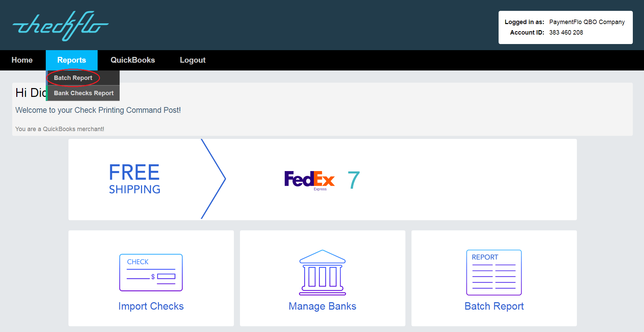Click the FedEx Express logo

[309, 180]
